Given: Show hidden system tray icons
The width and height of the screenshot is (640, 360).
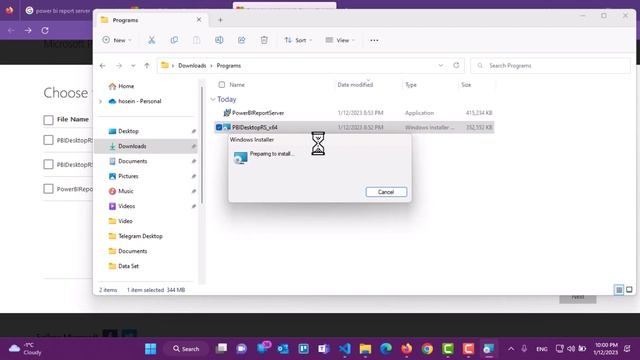Looking at the screenshot, I should tap(511, 349).
